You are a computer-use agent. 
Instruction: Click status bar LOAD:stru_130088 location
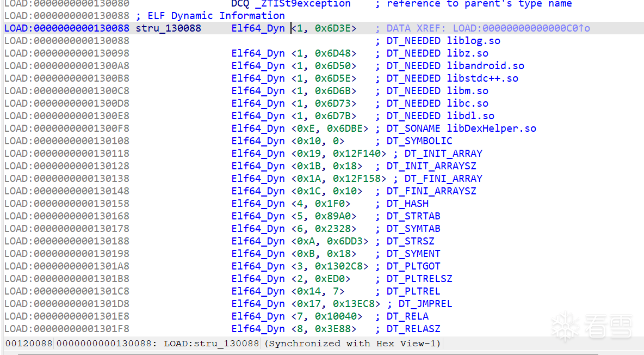[211, 344]
